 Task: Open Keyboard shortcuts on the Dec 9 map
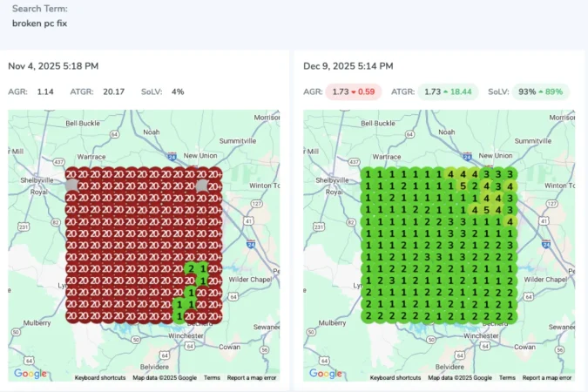[395, 378]
